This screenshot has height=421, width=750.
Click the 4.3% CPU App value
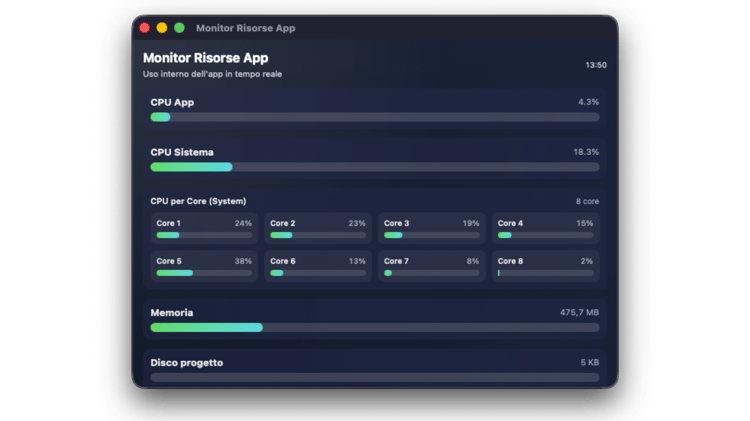coord(588,102)
